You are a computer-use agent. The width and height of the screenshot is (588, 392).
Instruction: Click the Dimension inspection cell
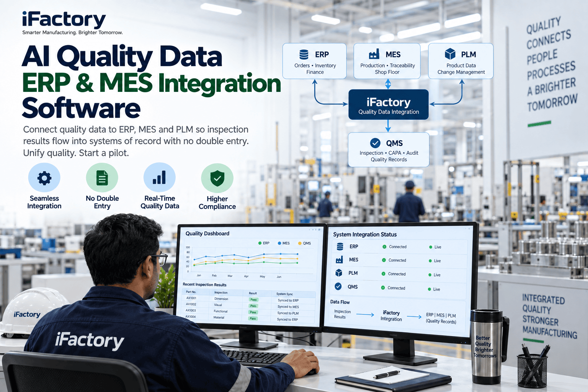(221, 299)
